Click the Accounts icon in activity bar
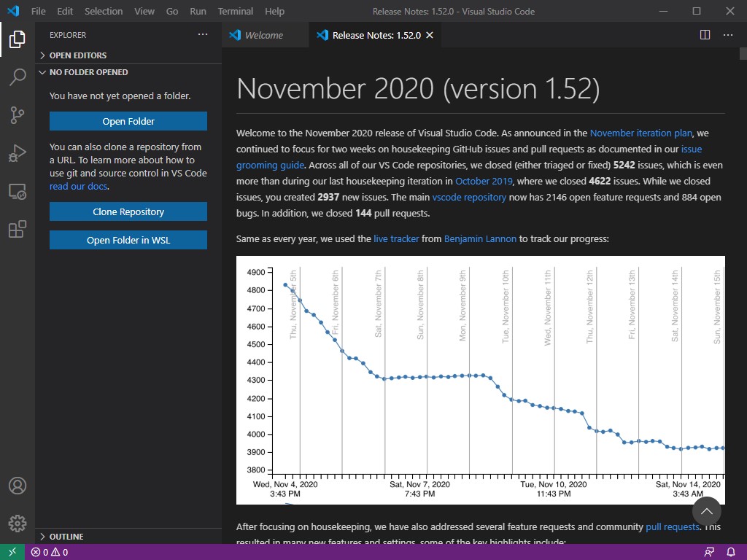 [x=18, y=486]
